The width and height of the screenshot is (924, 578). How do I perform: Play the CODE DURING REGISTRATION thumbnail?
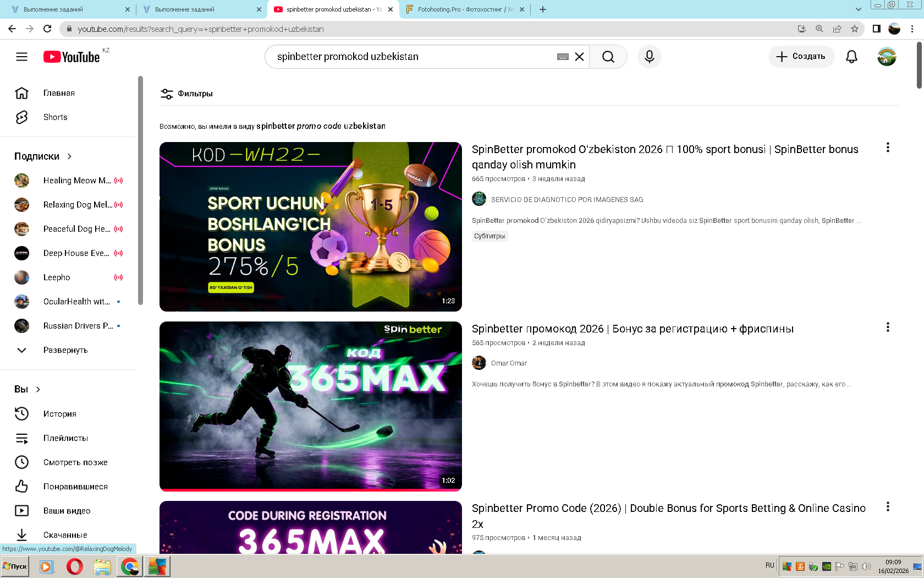click(311, 527)
